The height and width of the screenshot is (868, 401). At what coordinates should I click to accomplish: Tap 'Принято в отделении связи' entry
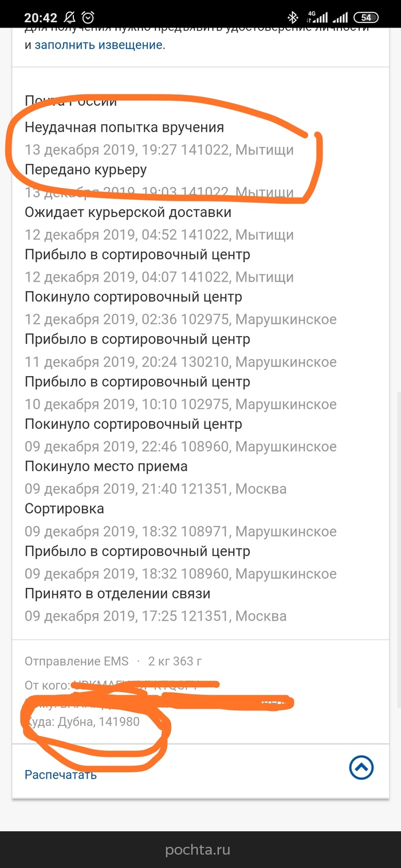click(117, 594)
